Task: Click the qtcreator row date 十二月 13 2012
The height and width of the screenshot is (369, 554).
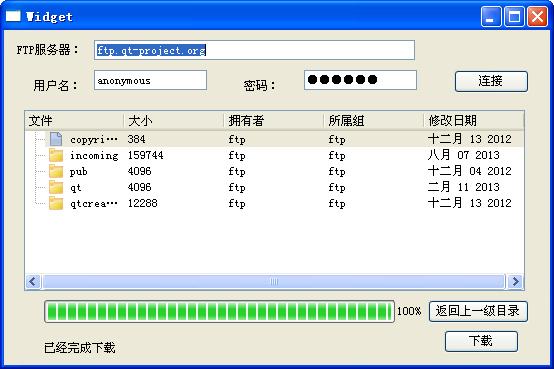Action: (469, 203)
